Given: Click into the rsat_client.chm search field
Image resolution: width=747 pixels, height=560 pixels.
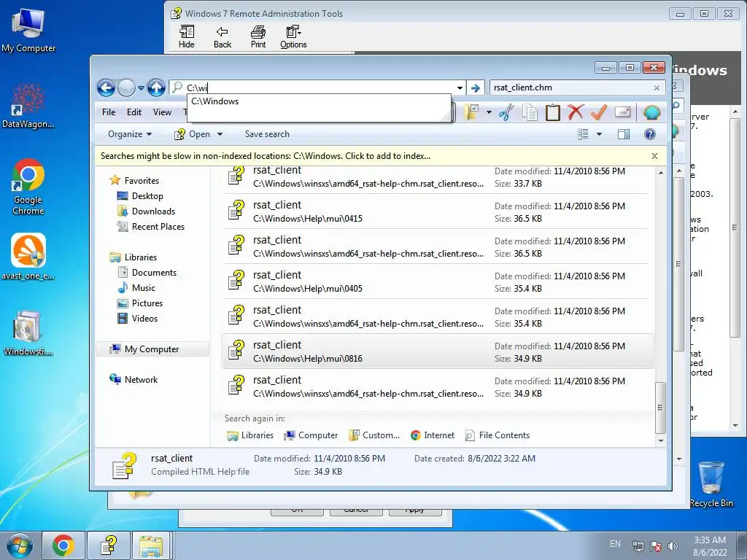Looking at the screenshot, I should [x=572, y=87].
